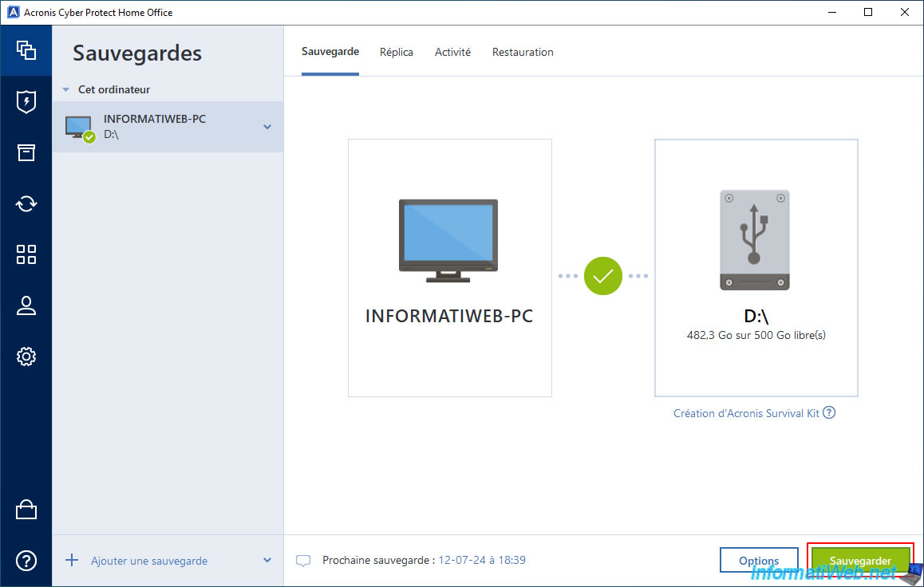Viewport: 924px width, 587px height.
Task: Click the Acronis logo in title bar
Action: pyautogui.click(x=13, y=13)
